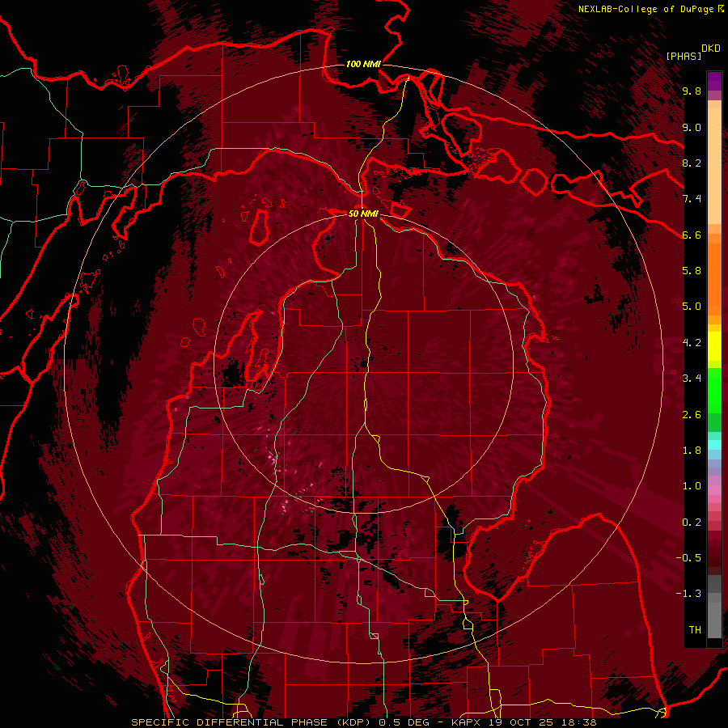This screenshot has width=728, height=728.
Task: Click the 0.2 value on the color scale
Action: 692,523
